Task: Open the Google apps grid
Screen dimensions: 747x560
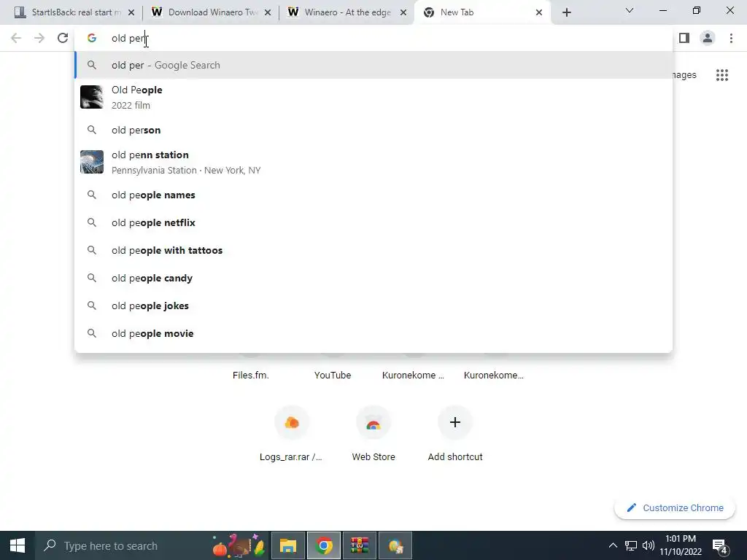Action: 722,75
